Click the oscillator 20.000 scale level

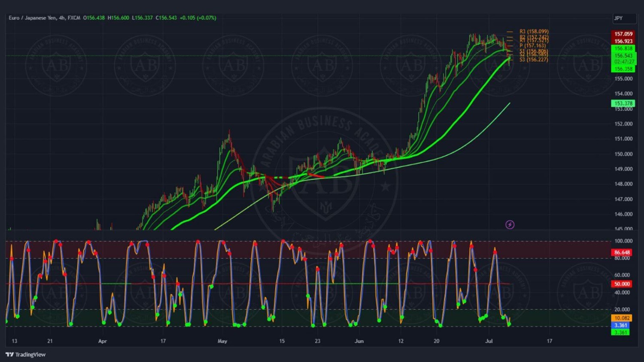[x=622, y=309]
